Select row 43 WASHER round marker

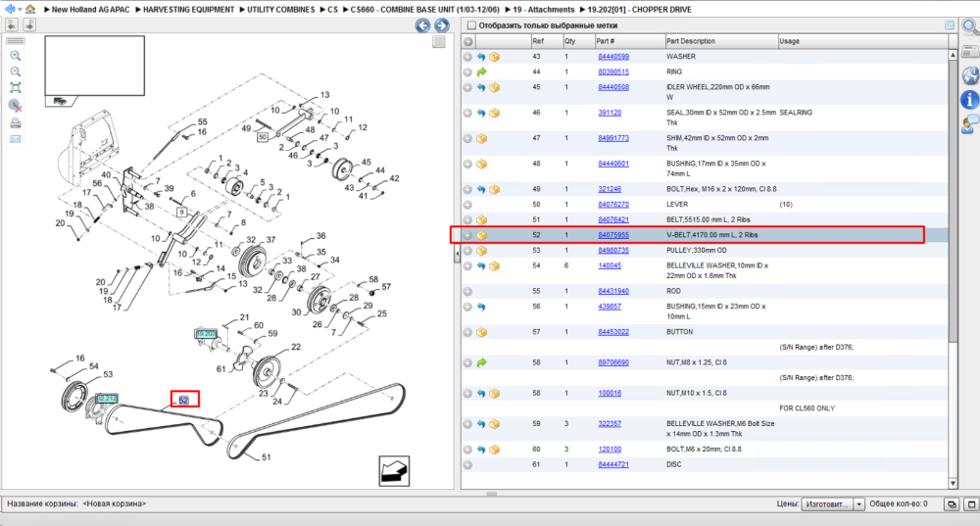[467, 57]
